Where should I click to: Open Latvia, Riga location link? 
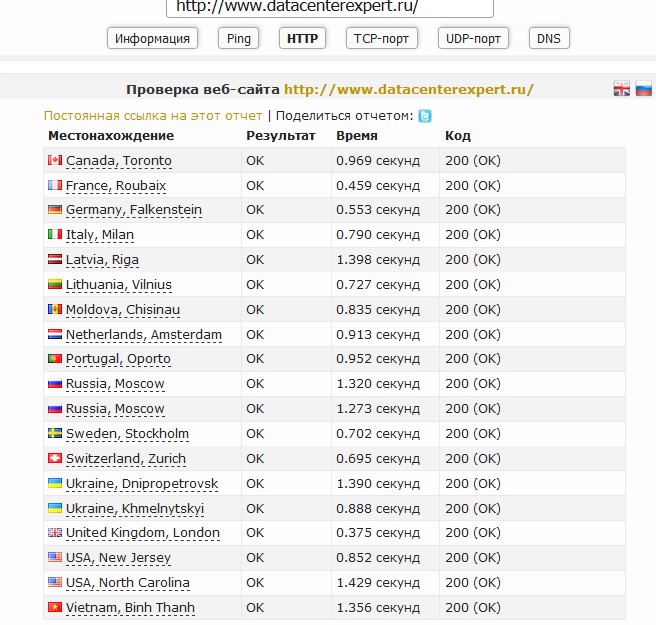click(102, 260)
